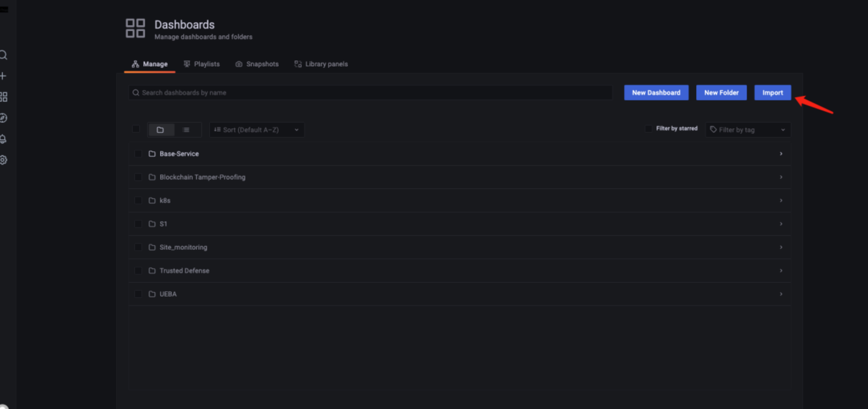Focus the Search dashboards by name field

click(x=371, y=93)
